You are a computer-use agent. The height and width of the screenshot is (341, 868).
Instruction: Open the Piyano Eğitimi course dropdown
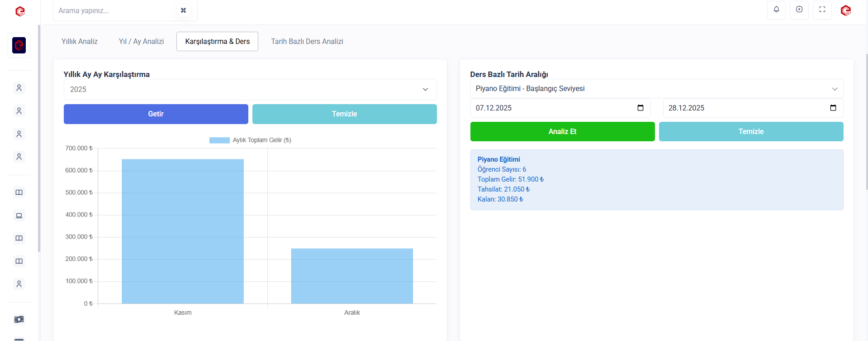[x=656, y=89]
